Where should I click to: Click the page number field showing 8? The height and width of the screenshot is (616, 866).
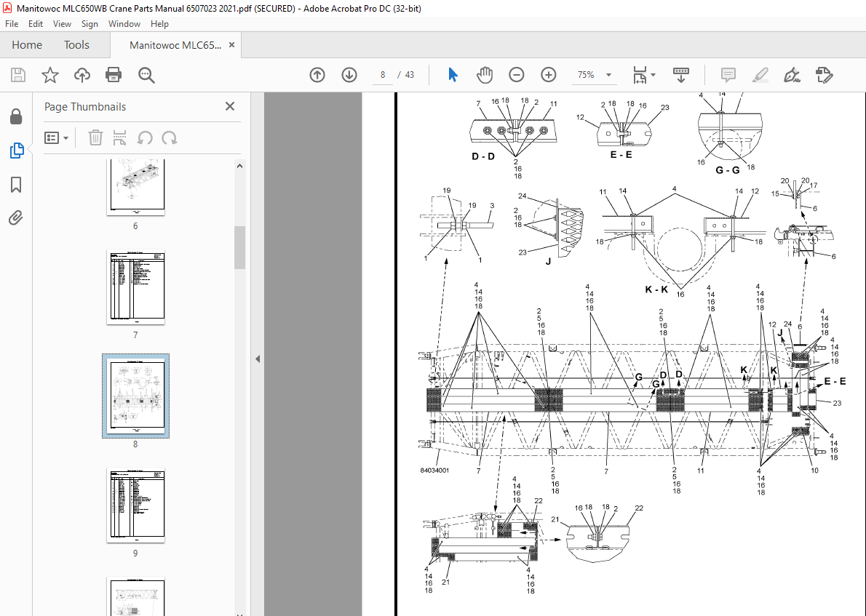coord(383,75)
